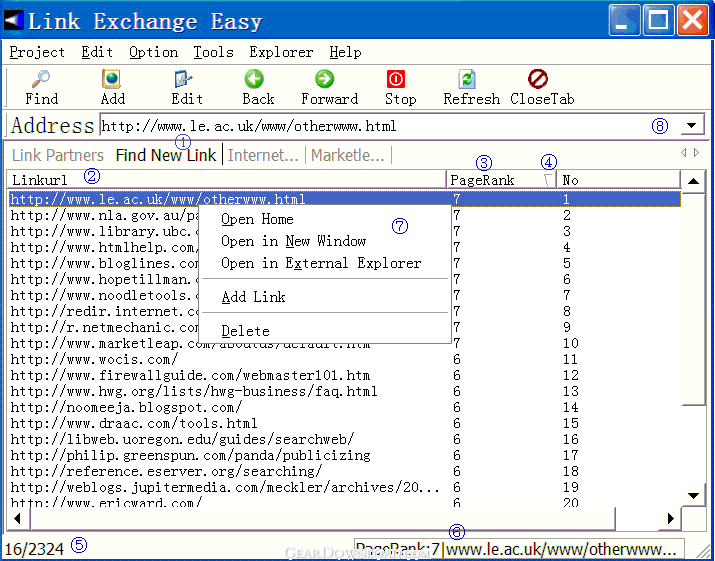The image size is (715, 561).
Task: Click the No cell showing 15
Action: click(x=570, y=423)
